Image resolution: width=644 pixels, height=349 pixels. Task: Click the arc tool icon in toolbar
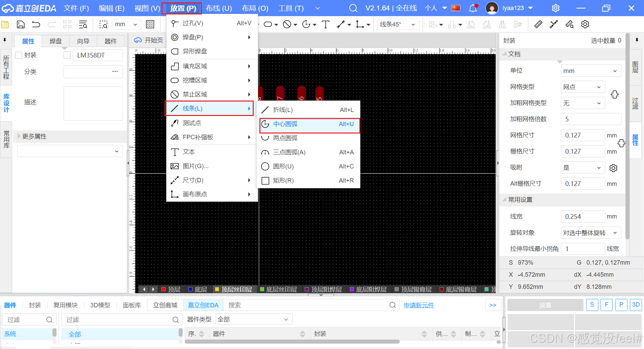306,24
